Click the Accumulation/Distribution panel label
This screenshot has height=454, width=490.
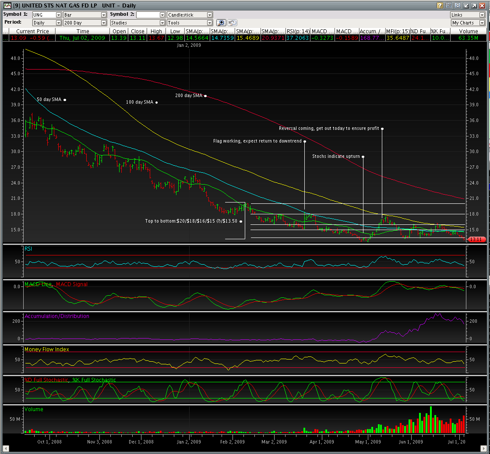(57, 316)
